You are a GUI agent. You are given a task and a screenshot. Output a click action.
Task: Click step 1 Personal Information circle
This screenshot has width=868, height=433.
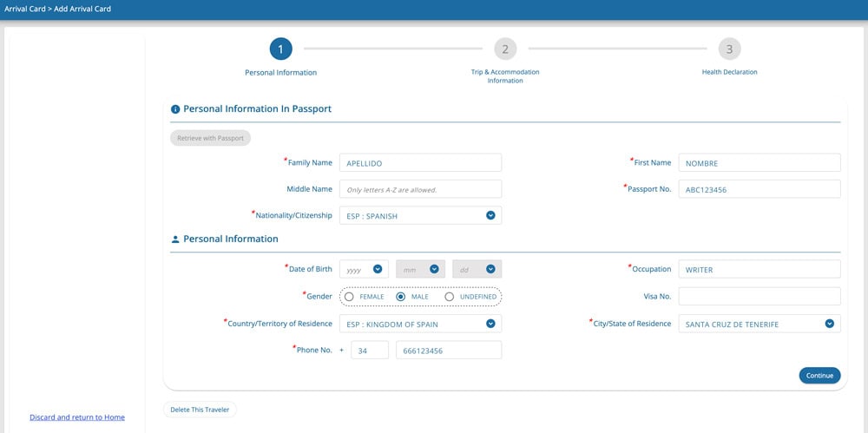point(280,49)
